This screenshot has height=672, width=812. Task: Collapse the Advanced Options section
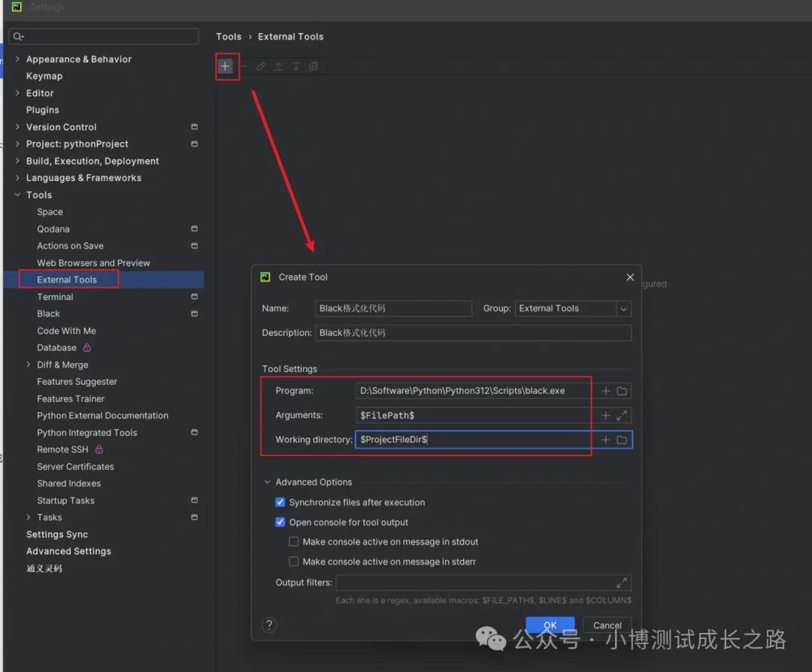[x=267, y=482]
